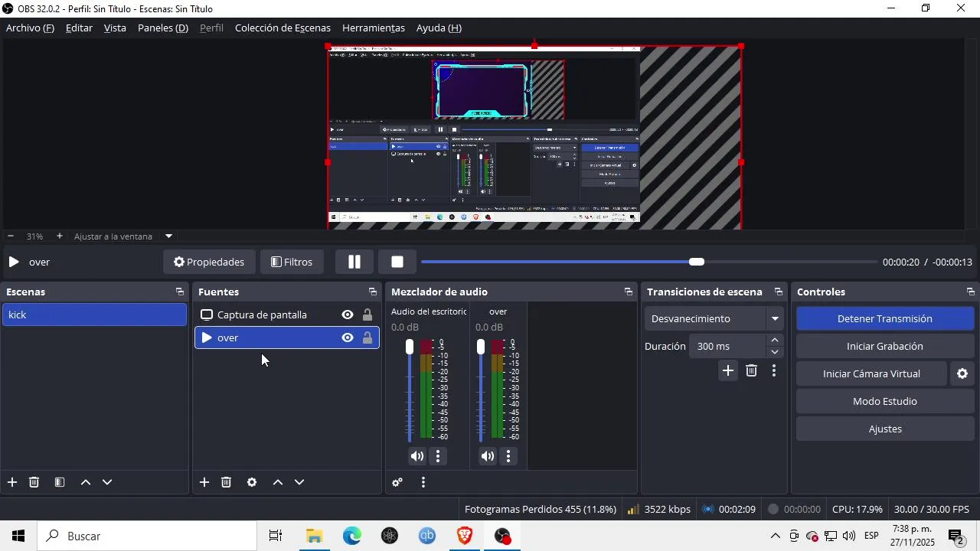Enable Modo Estudio
Viewport: 980px width, 551px height.
point(885,401)
